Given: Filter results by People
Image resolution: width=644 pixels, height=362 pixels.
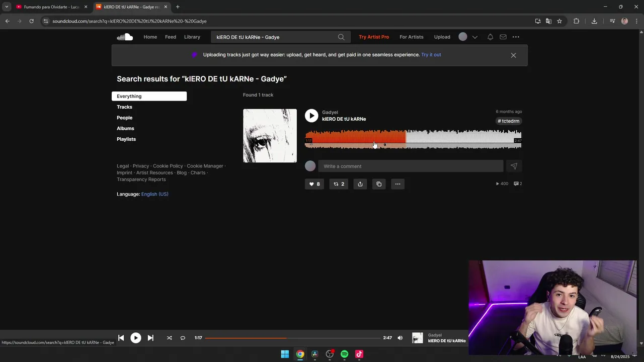Looking at the screenshot, I should click(124, 118).
